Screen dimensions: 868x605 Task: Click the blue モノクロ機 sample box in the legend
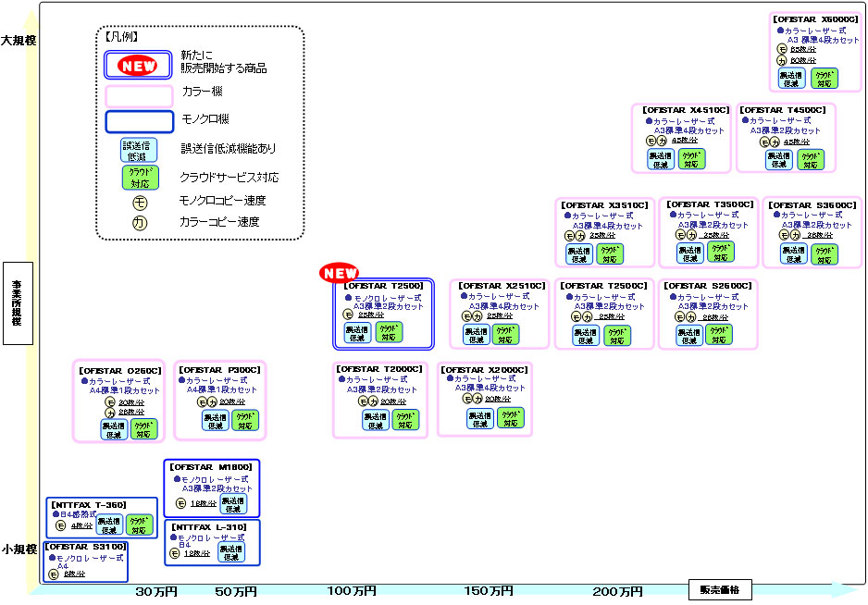[x=139, y=122]
